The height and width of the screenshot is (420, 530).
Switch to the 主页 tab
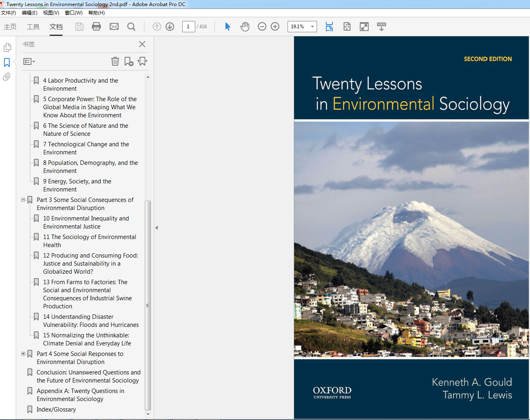pos(10,27)
